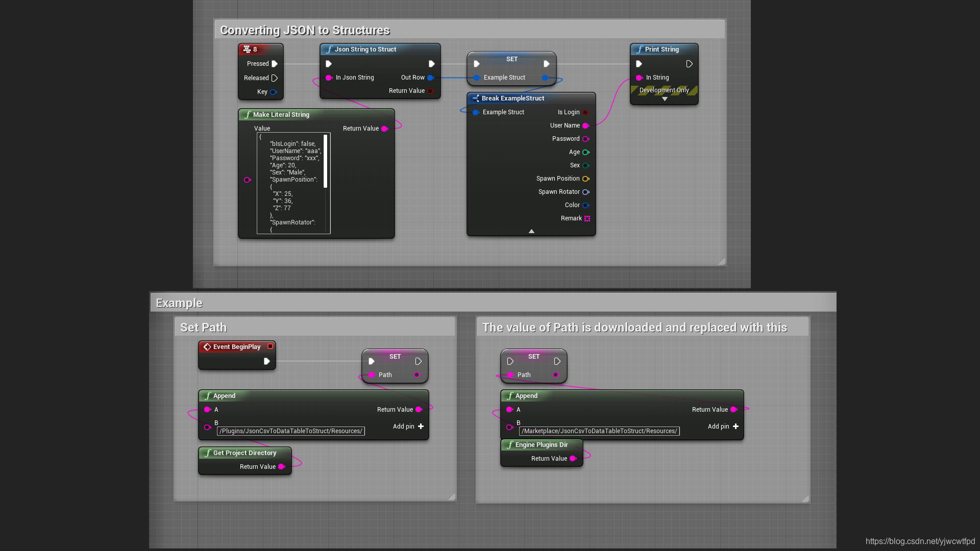Toggle the Json node's Return Value boolean pin
Screen dimensions: 980x551
click(430, 91)
